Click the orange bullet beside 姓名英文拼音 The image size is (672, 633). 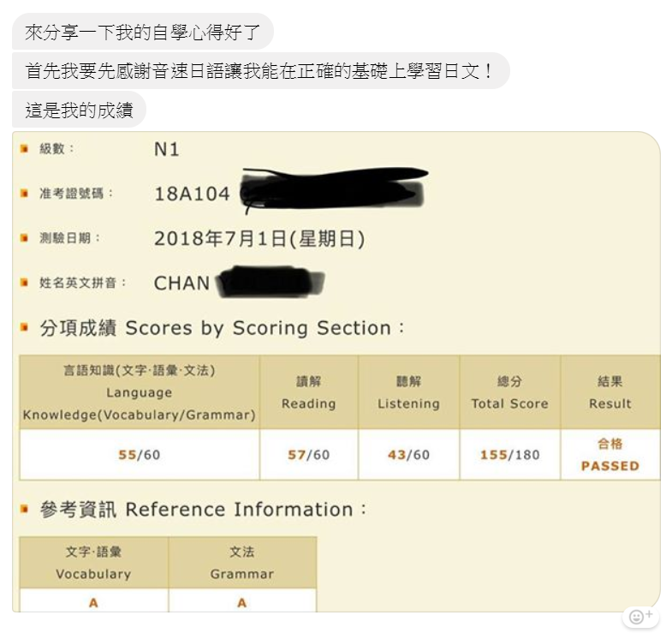point(25,283)
